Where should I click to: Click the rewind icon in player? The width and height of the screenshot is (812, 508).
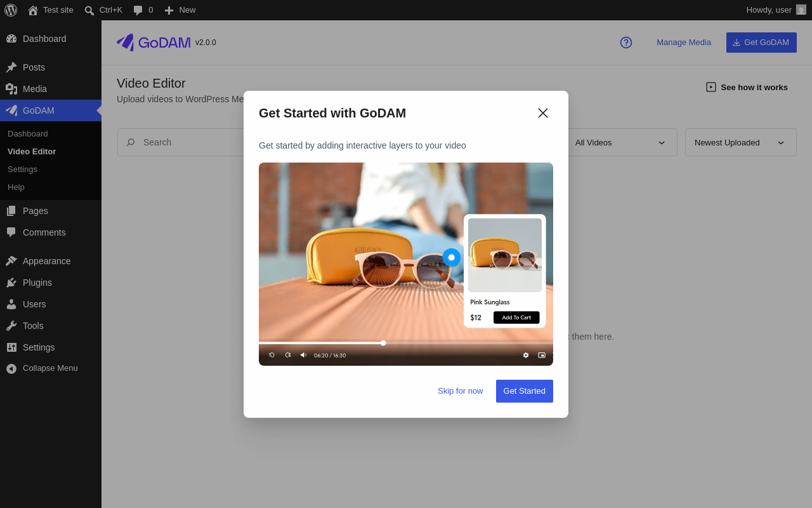coord(272,355)
